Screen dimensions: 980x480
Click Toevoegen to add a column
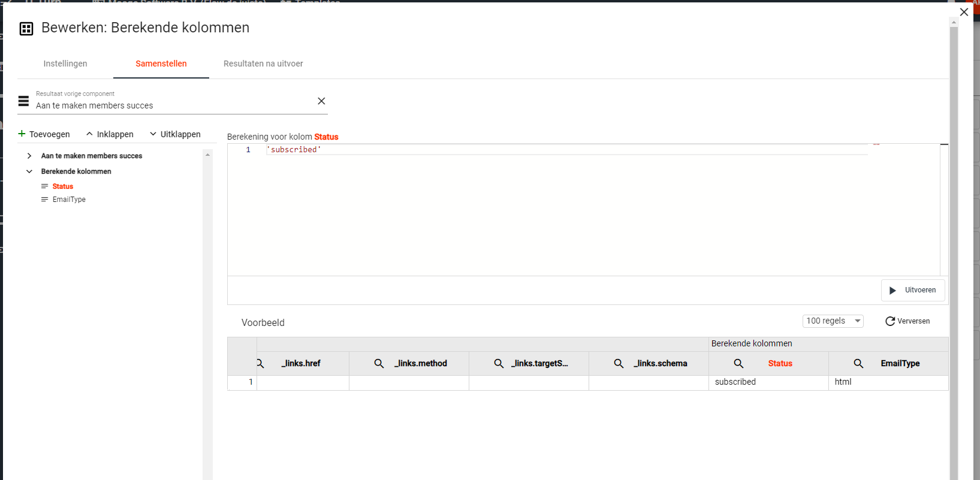coord(44,134)
